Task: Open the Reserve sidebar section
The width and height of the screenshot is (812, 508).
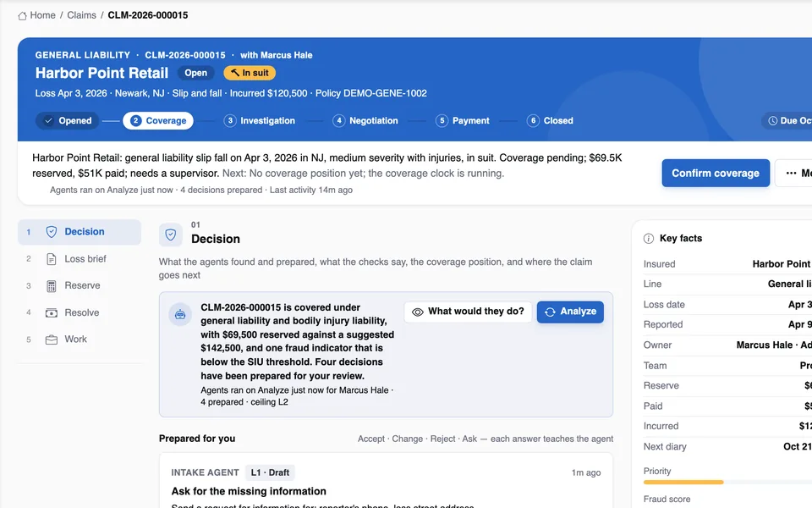Action: [80, 285]
